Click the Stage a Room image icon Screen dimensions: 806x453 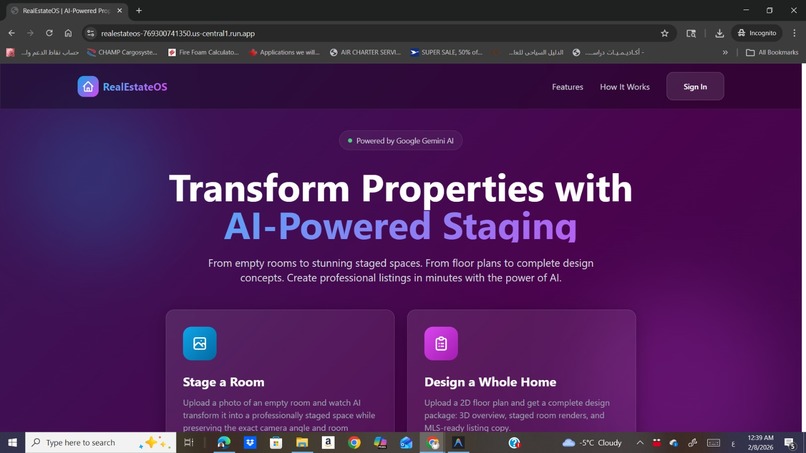(x=199, y=343)
